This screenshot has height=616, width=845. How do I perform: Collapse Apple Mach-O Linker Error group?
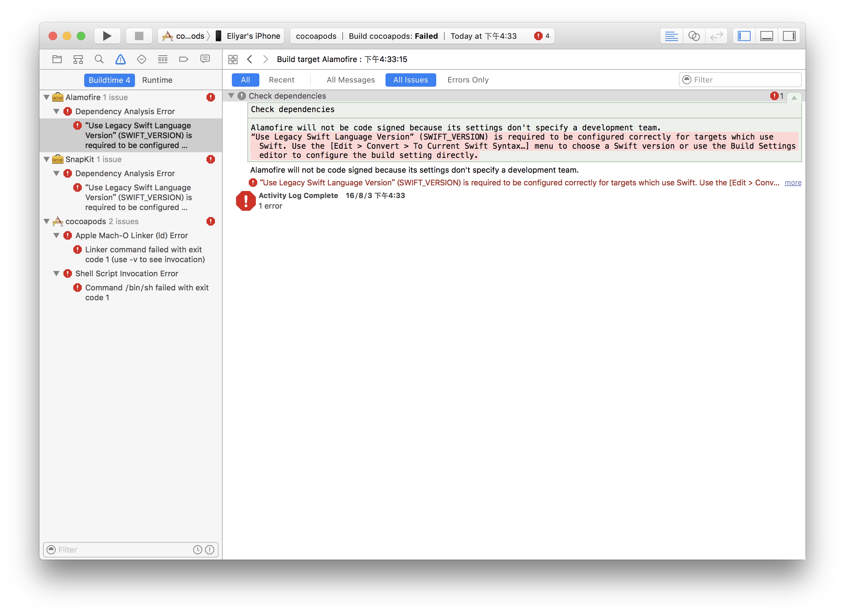[x=56, y=236]
